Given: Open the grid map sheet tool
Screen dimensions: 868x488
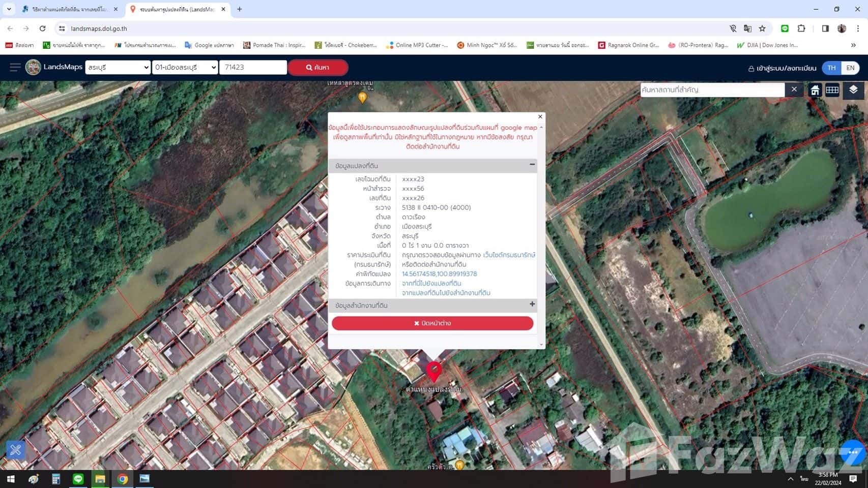Looking at the screenshot, I should [x=832, y=90].
